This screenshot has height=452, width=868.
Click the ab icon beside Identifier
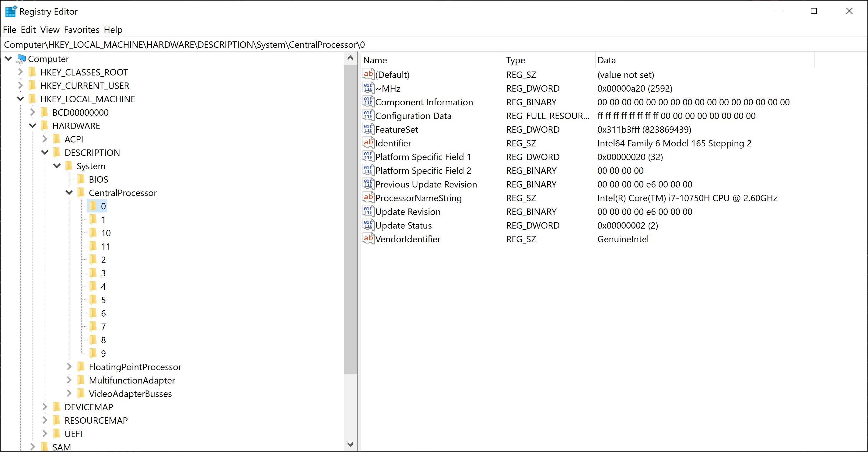click(x=368, y=143)
